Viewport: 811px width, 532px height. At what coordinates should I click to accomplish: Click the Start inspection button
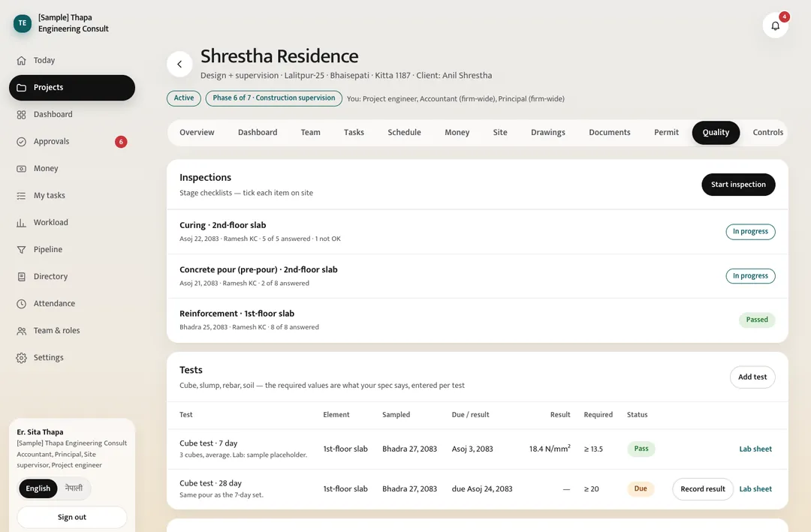[738, 185]
